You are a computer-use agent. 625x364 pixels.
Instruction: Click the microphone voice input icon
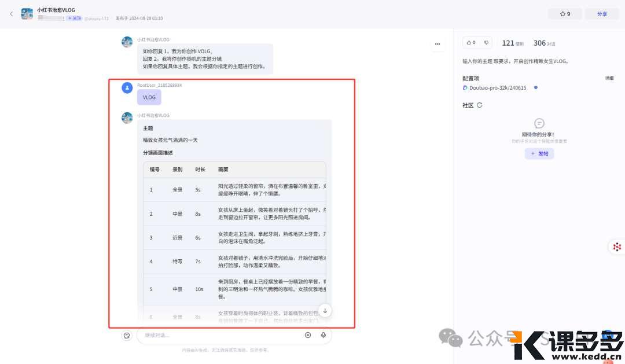tap(323, 335)
